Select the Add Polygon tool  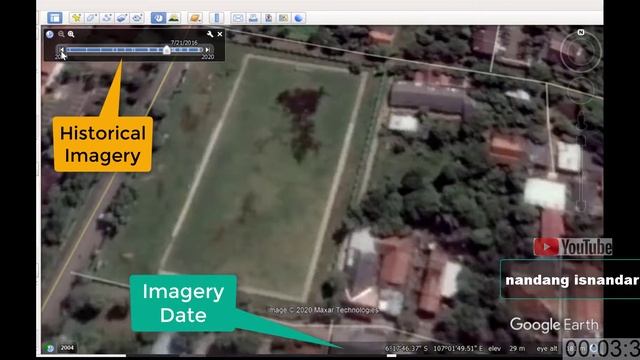(x=91, y=18)
